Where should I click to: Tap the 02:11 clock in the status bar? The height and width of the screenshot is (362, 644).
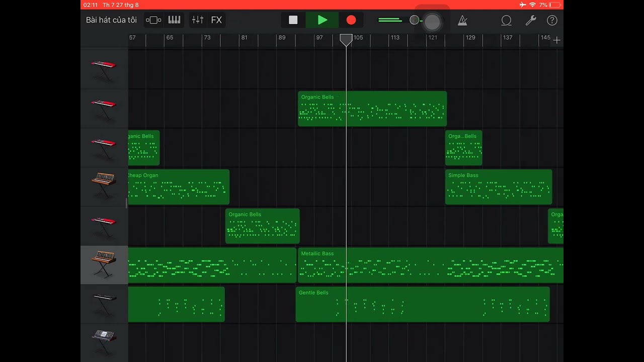(91, 5)
